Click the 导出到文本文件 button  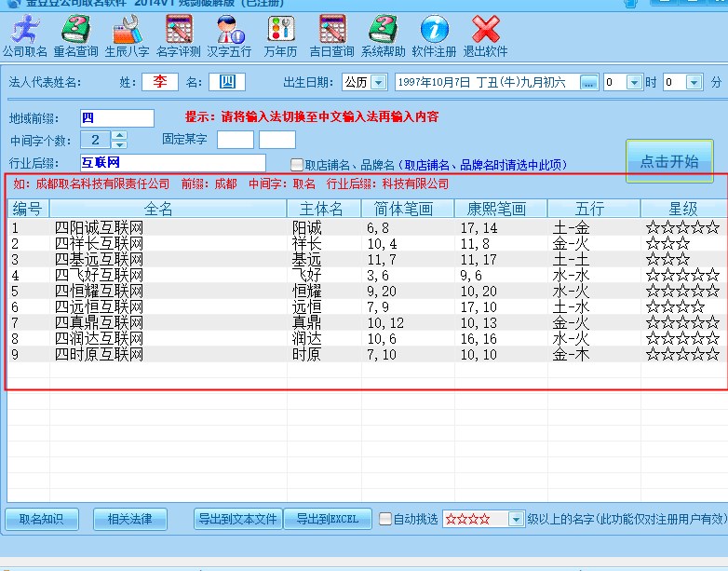pos(237,519)
